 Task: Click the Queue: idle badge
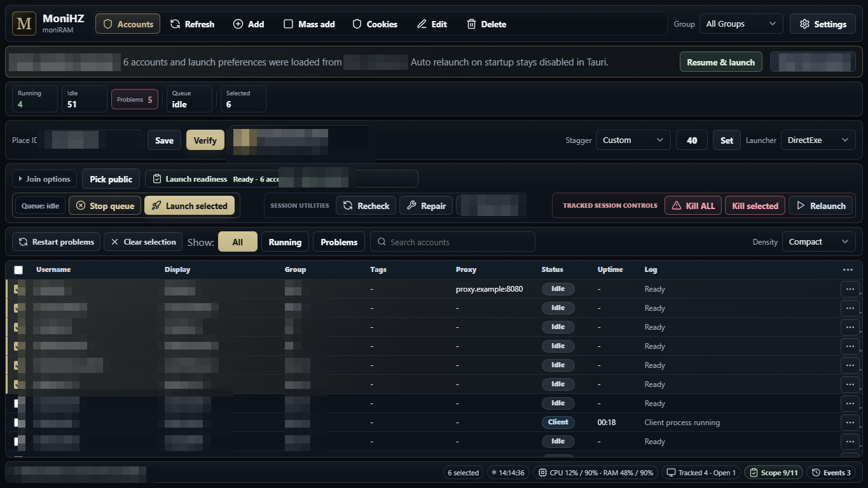tap(40, 206)
